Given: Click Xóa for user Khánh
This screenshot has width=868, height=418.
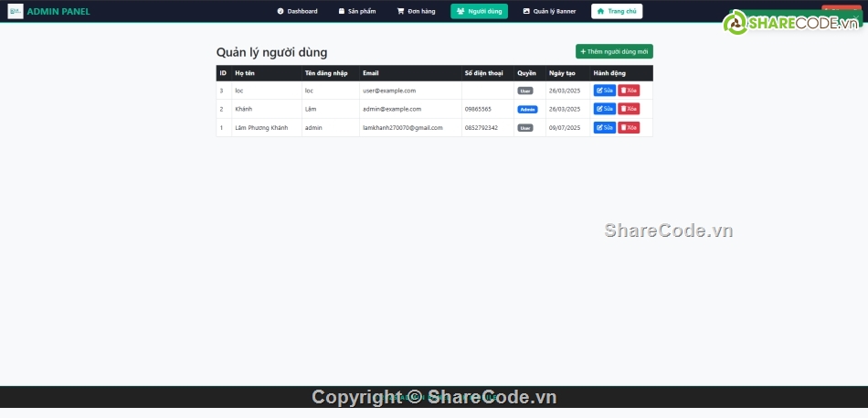Looking at the screenshot, I should point(629,109).
